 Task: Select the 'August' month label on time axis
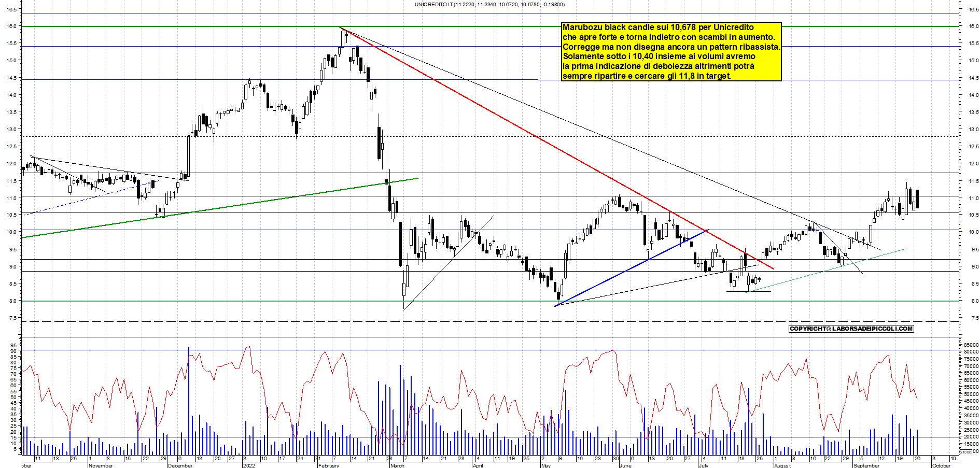click(x=782, y=465)
